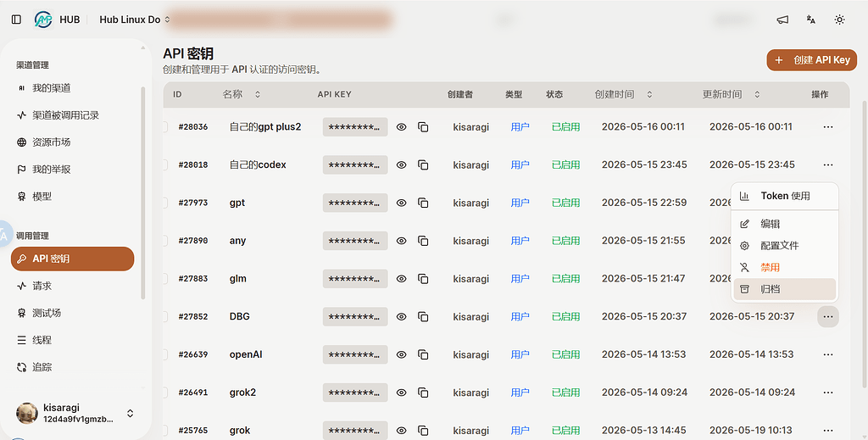Open actions menu for DBG row
Viewport: 868px width, 440px height.
(x=828, y=316)
